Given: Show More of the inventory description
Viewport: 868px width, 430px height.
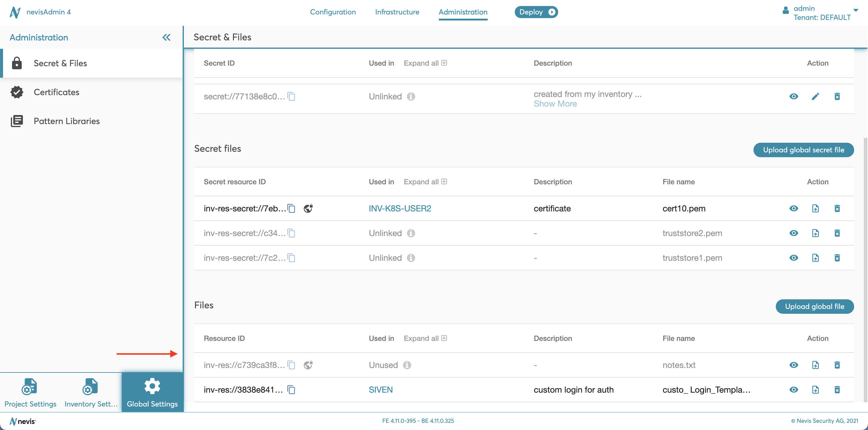Looking at the screenshot, I should [x=555, y=104].
